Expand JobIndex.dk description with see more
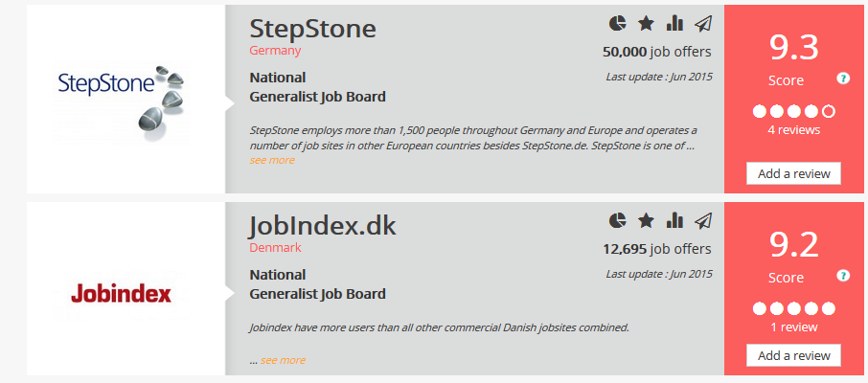 tap(283, 360)
